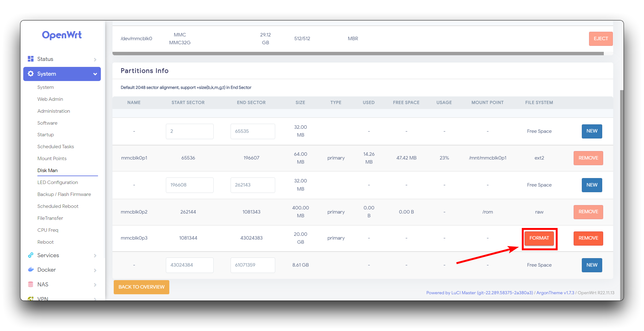Image resolution: width=644 pixels, height=331 pixels.
Task: Open the Web Admin submenu item
Action: coord(50,99)
